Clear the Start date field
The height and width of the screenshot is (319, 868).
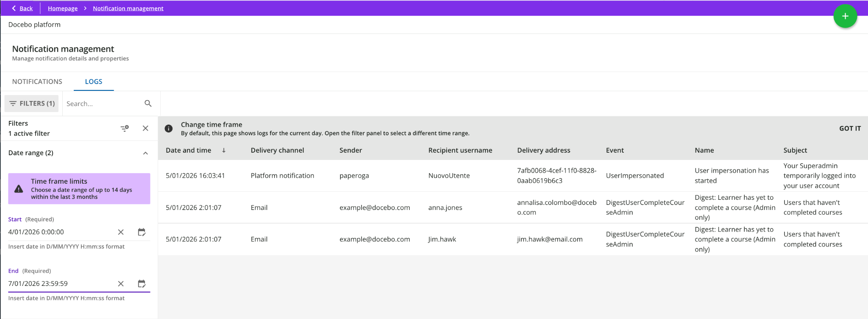(121, 232)
